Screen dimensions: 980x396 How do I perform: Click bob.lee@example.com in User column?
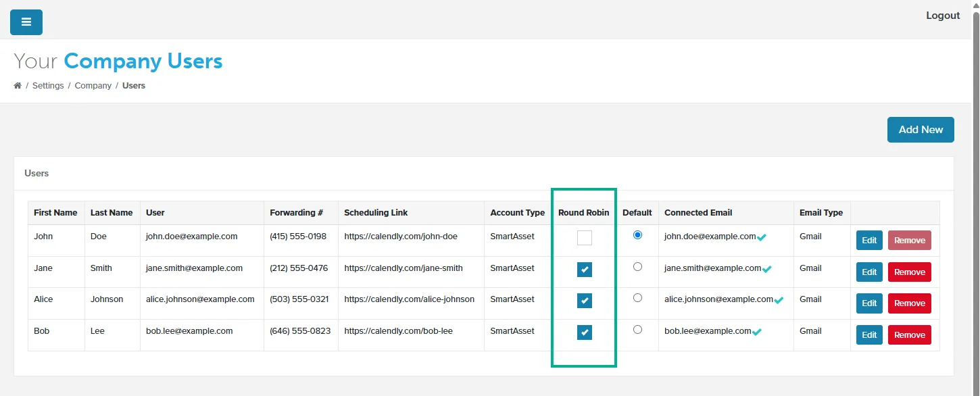(189, 331)
